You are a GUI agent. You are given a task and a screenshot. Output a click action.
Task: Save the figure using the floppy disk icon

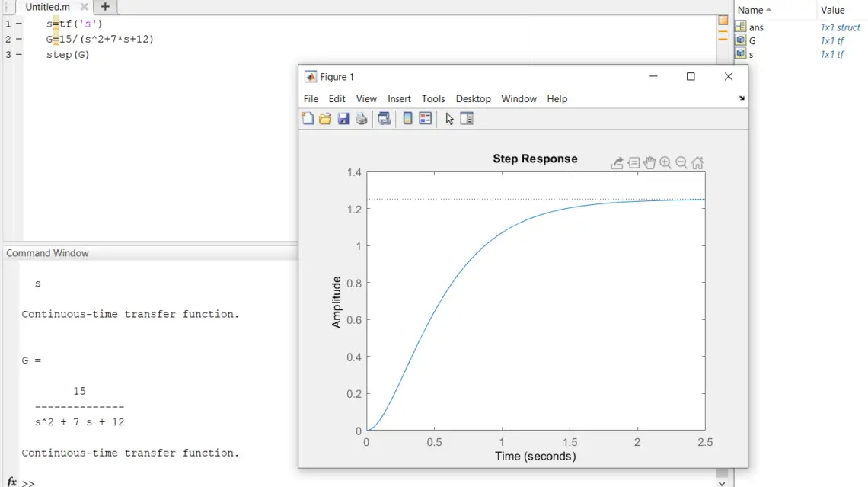click(x=343, y=118)
